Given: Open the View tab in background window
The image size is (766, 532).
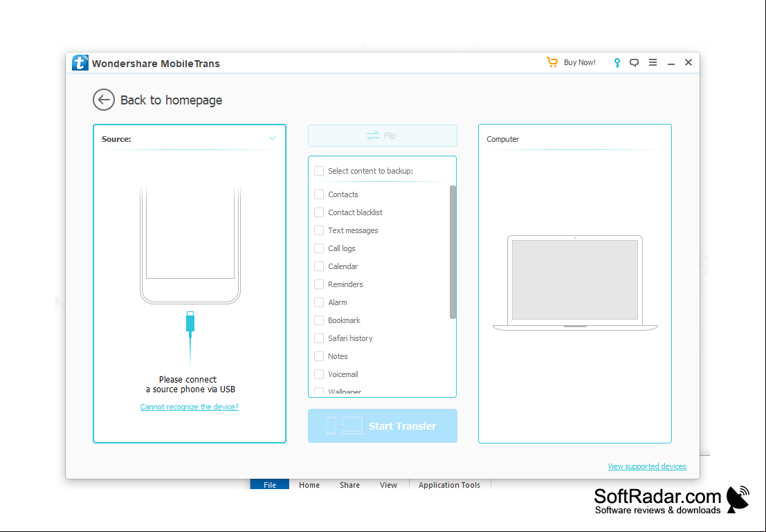Looking at the screenshot, I should pos(388,485).
